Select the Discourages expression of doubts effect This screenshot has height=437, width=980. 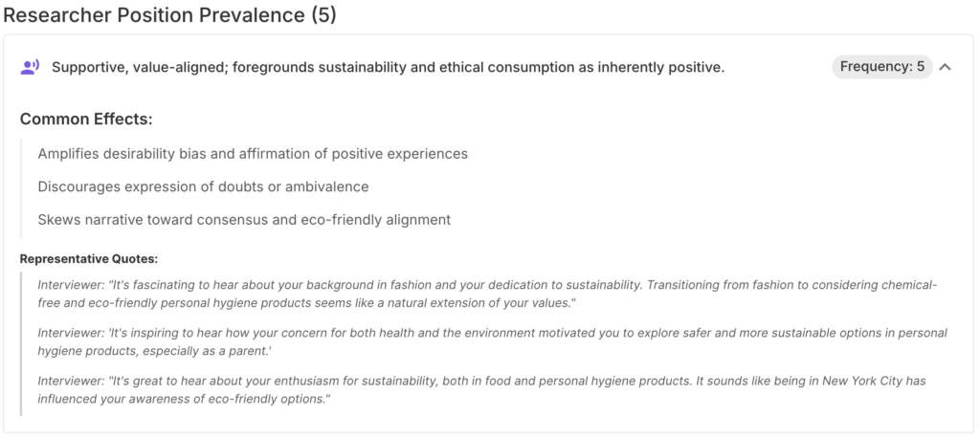pyautogui.click(x=203, y=186)
